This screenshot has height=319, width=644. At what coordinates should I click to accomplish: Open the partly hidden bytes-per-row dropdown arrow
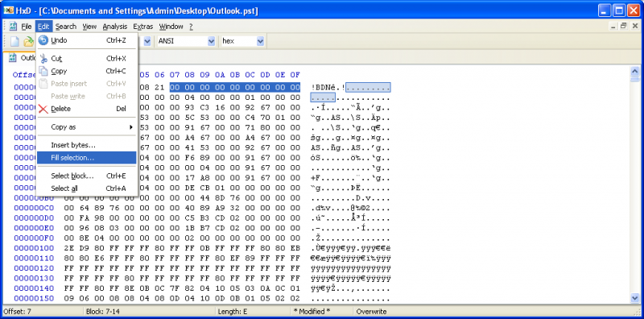(147, 41)
